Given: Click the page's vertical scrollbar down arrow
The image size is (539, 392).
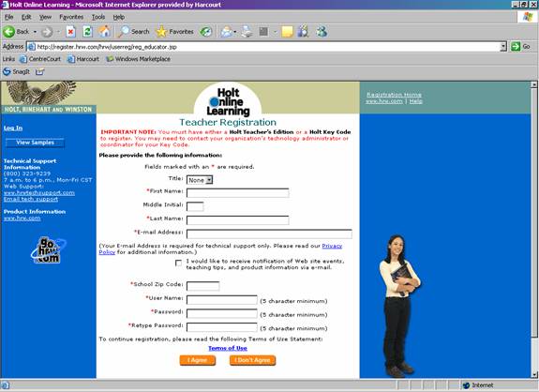Looking at the screenshot, I should 534,375.
